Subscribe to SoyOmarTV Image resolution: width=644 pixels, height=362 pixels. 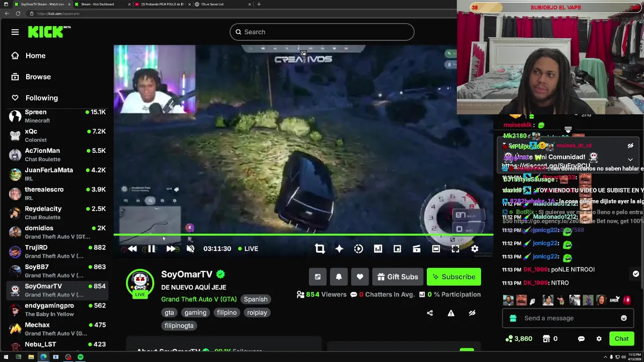(454, 277)
